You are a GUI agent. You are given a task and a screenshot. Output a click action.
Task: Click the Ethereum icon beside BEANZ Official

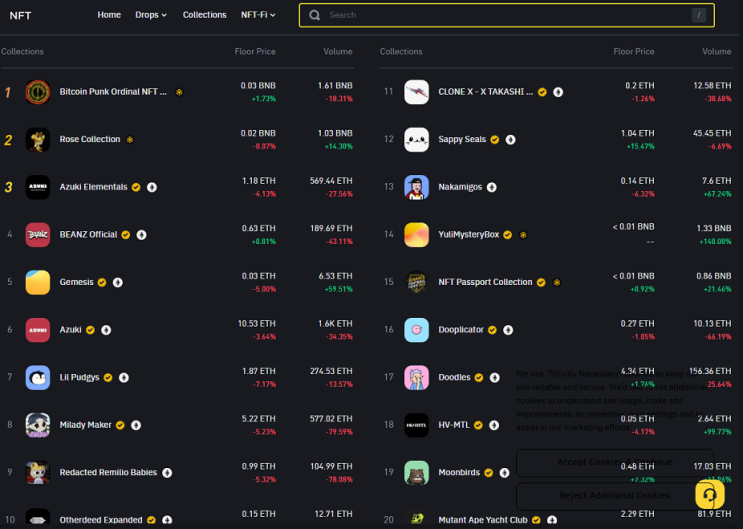pyautogui.click(x=141, y=235)
